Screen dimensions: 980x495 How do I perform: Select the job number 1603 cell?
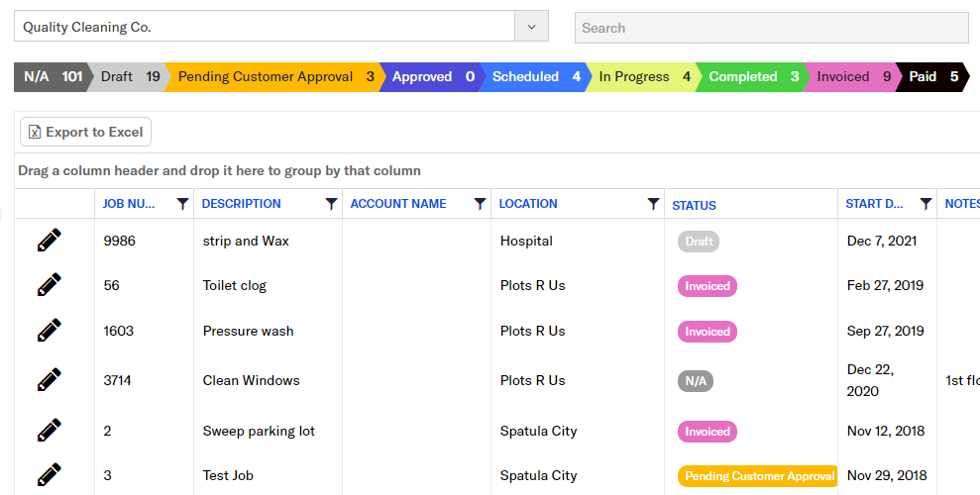click(119, 331)
